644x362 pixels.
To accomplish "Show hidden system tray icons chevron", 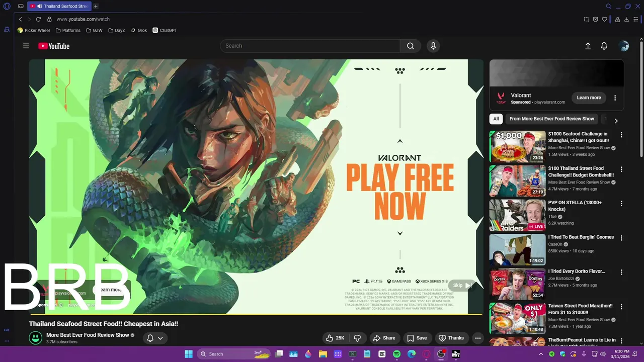I will 541,354.
